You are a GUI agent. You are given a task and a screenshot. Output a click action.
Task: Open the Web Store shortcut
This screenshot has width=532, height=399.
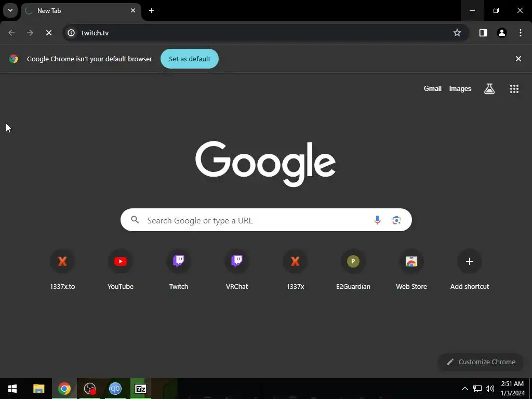(411, 270)
